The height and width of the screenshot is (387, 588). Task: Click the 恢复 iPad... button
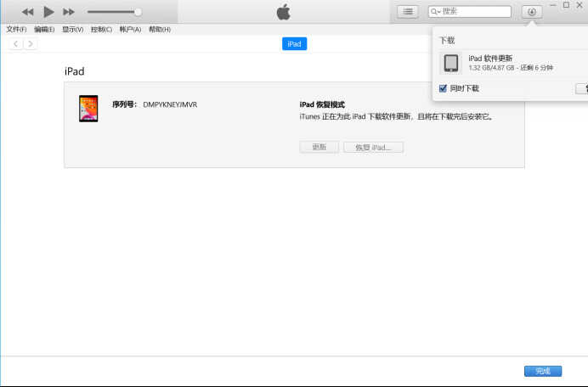[x=373, y=147]
